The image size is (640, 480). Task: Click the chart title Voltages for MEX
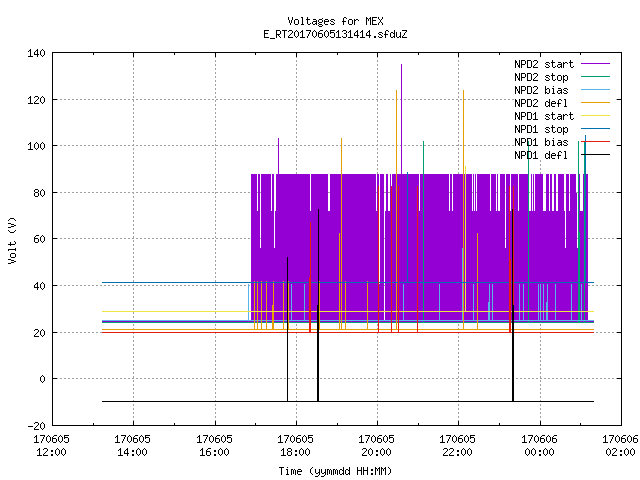336,21
